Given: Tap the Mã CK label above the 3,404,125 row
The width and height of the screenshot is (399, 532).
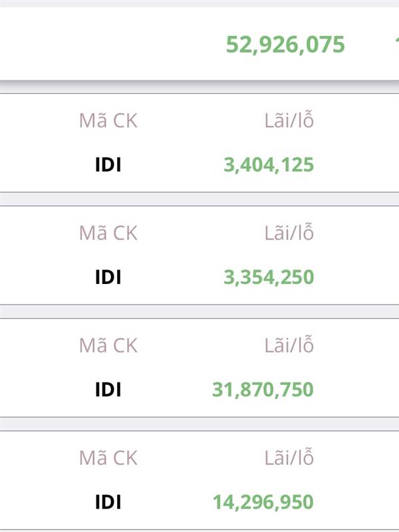Looking at the screenshot, I should (x=108, y=121).
